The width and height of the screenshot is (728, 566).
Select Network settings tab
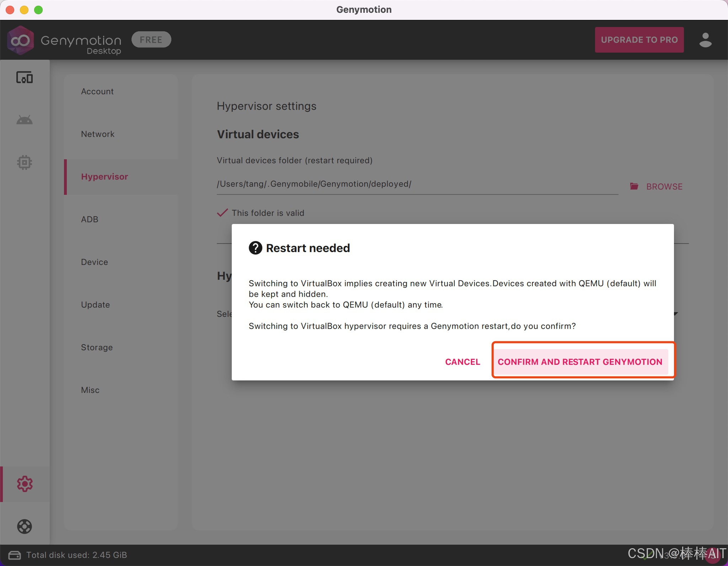click(121, 134)
